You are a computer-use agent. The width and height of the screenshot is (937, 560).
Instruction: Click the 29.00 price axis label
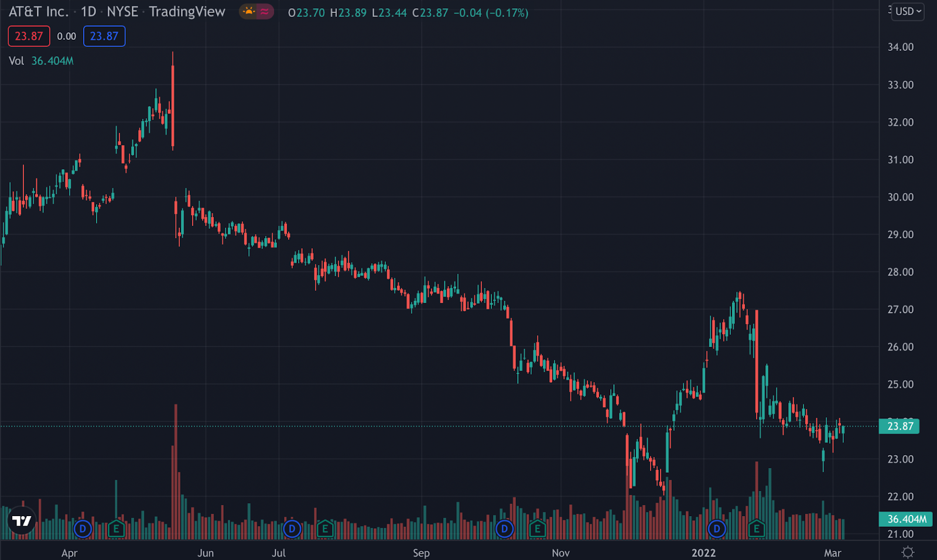click(x=900, y=235)
